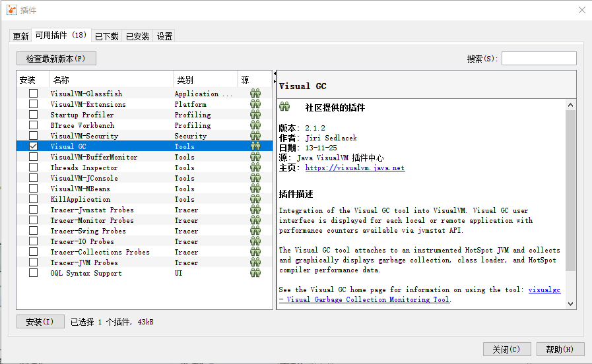Click the source icon in Startup Profiler row
The image size is (592, 364).
point(255,114)
